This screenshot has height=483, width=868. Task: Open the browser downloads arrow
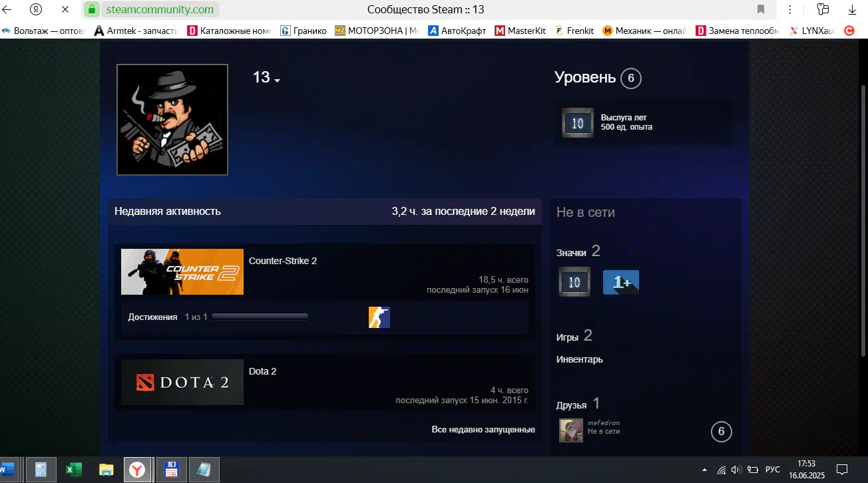coord(852,10)
